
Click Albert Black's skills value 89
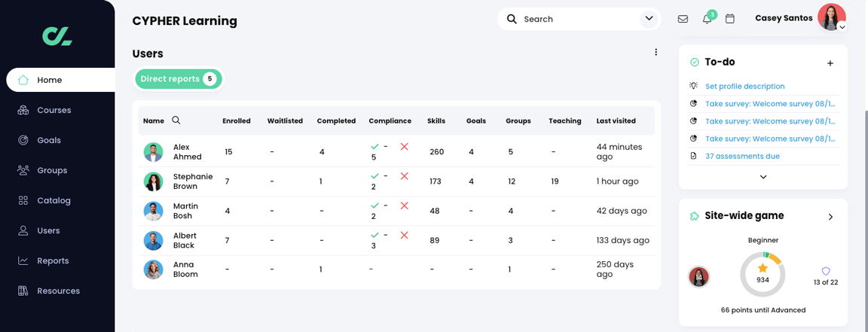434,240
